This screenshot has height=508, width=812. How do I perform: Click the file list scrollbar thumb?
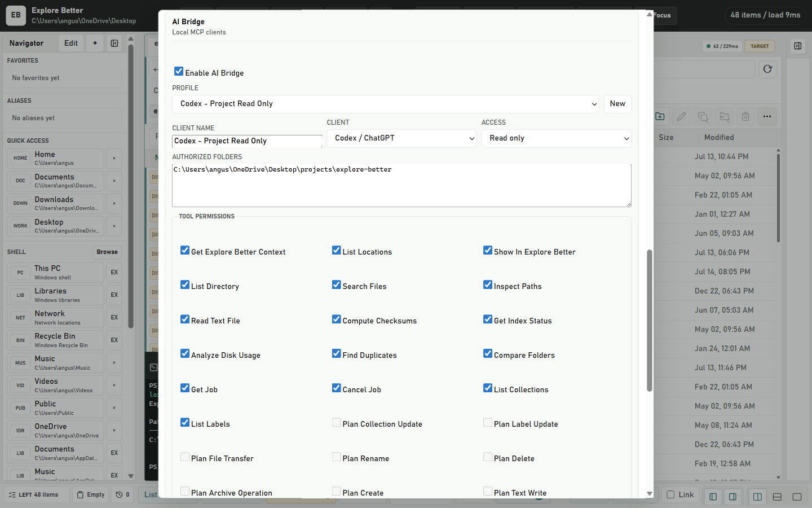tap(779, 198)
